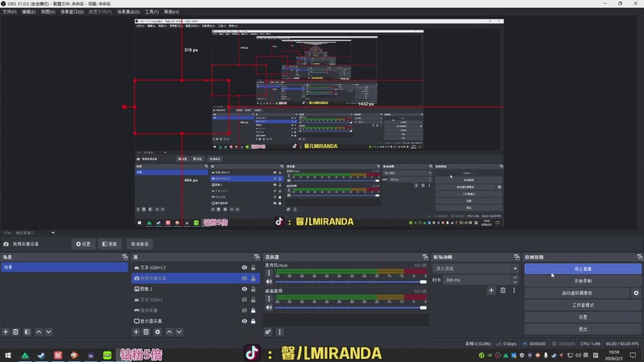Add a transition with plus icon
644x362 pixels.
coord(491,290)
